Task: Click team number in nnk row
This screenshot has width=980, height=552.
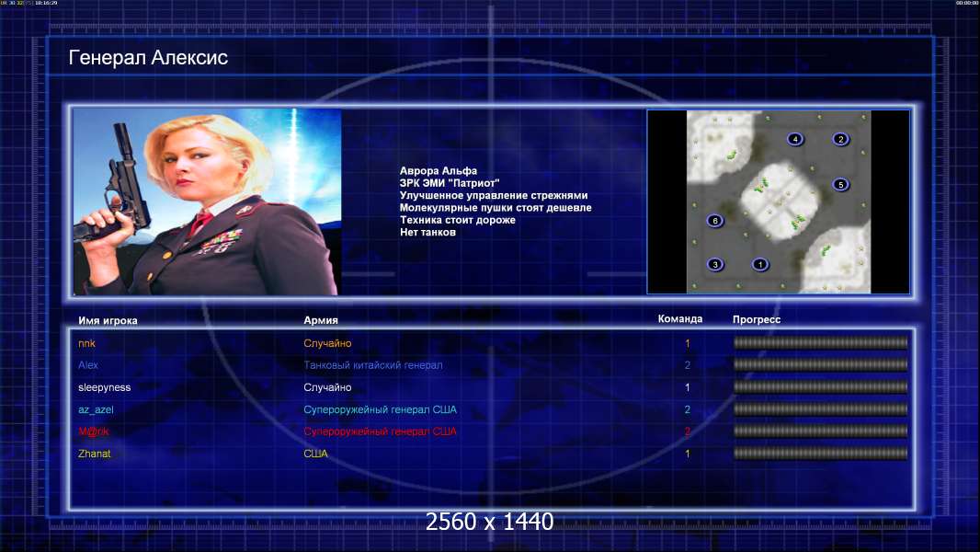Action: (x=688, y=343)
